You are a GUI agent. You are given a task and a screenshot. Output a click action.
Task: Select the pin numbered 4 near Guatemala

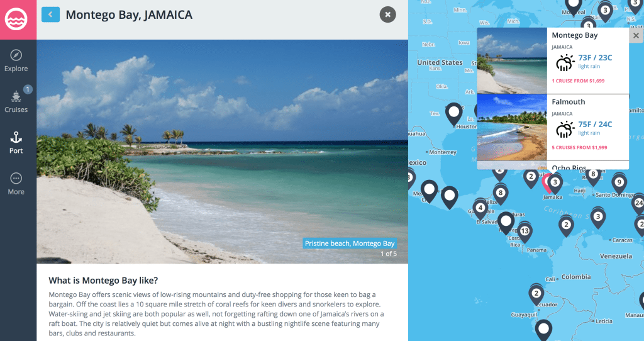pos(480,209)
